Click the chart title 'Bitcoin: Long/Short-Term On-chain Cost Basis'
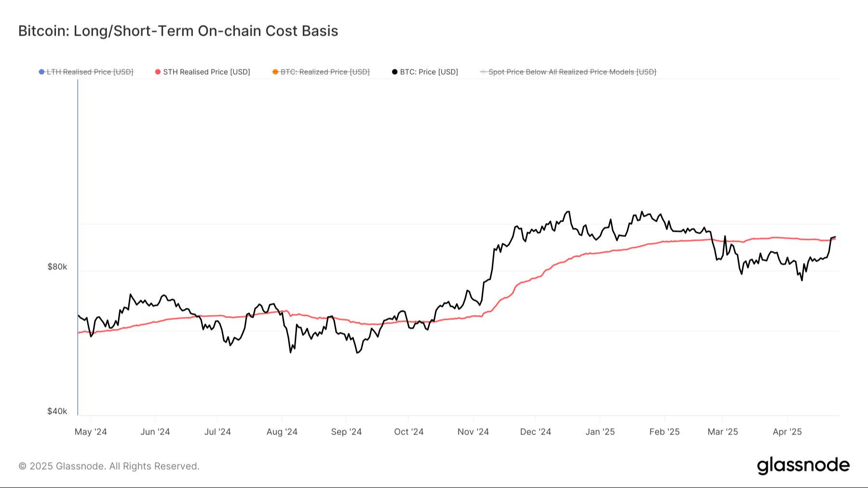868x488 pixels. [x=178, y=31]
